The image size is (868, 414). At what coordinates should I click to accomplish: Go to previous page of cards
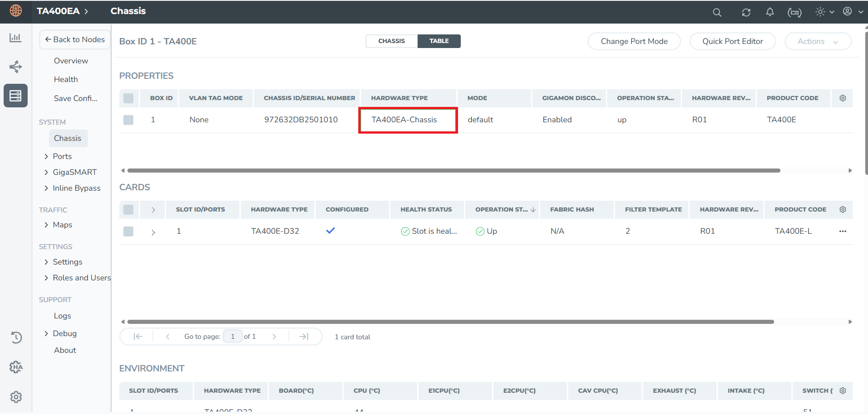click(168, 337)
